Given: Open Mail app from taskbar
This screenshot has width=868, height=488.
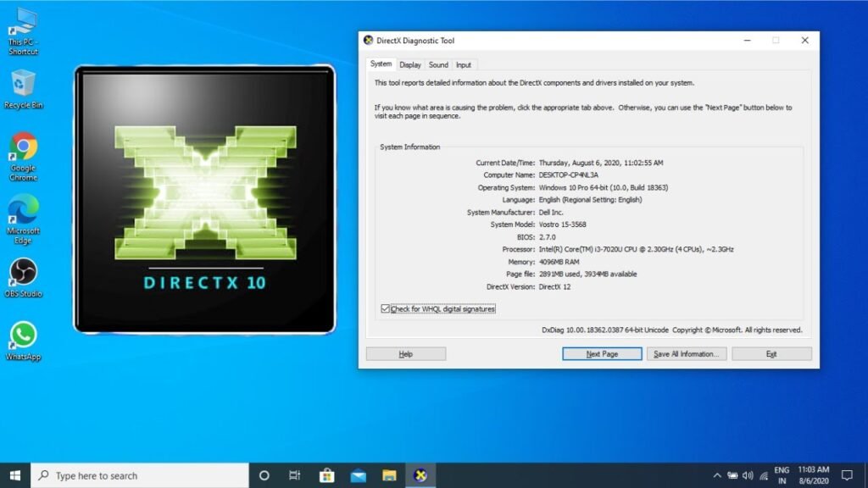Looking at the screenshot, I should click(x=359, y=475).
